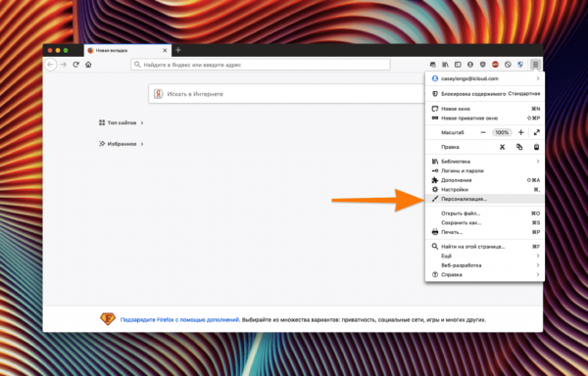This screenshot has width=588, height=376.
Task: Open Блокировка содержимого setting
Action: pyautogui.click(x=485, y=94)
